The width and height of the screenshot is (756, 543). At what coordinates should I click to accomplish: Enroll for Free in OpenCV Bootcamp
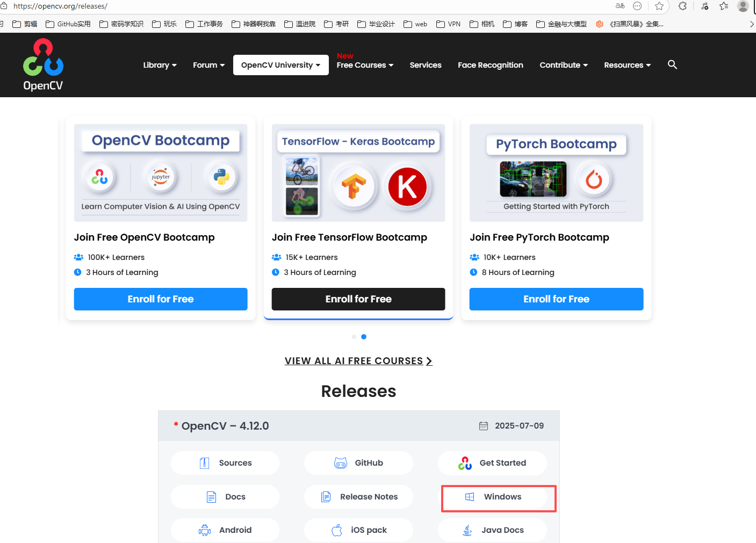coord(161,299)
